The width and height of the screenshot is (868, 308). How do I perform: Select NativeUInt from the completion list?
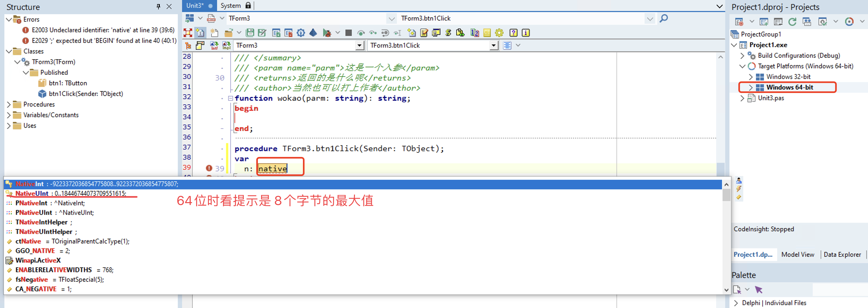(x=32, y=193)
